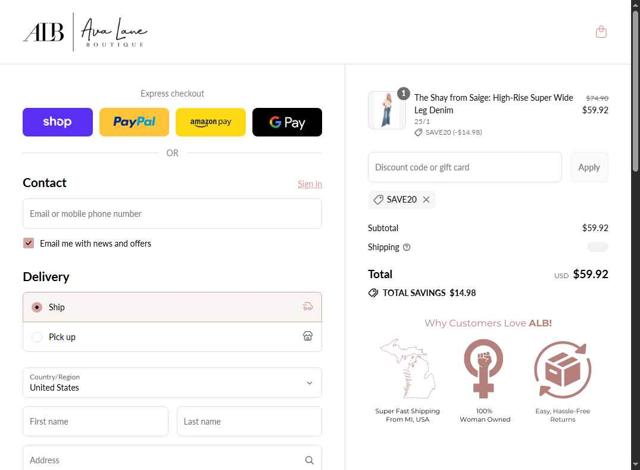Choose PayPal express checkout
Screen dimensions: 640x470
134,122
